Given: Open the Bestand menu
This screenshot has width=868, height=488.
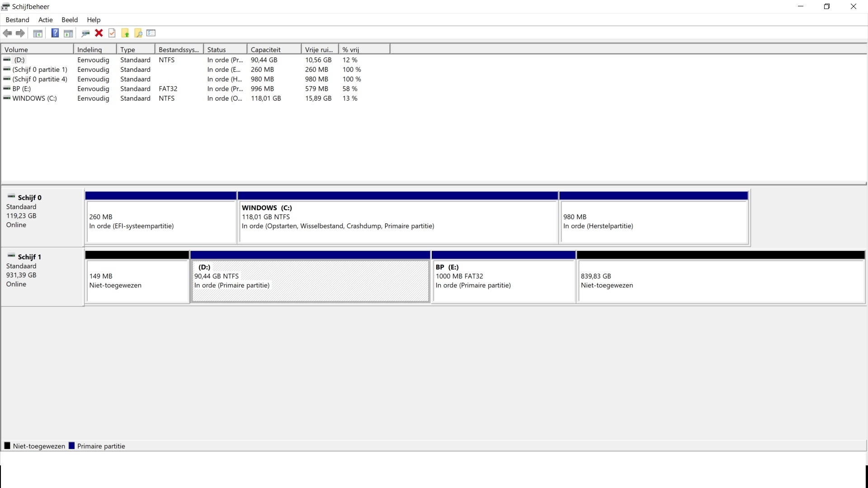Looking at the screenshot, I should click(x=17, y=20).
